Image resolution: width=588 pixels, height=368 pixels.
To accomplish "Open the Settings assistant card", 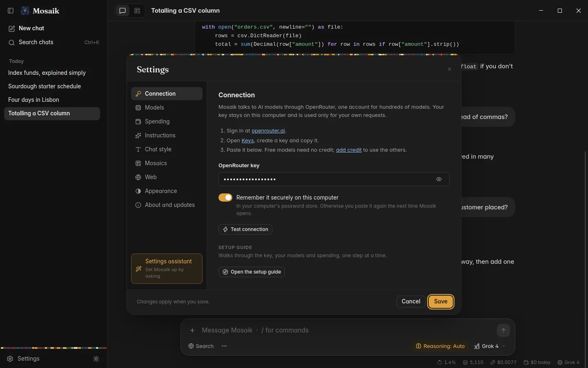I will coord(167,269).
